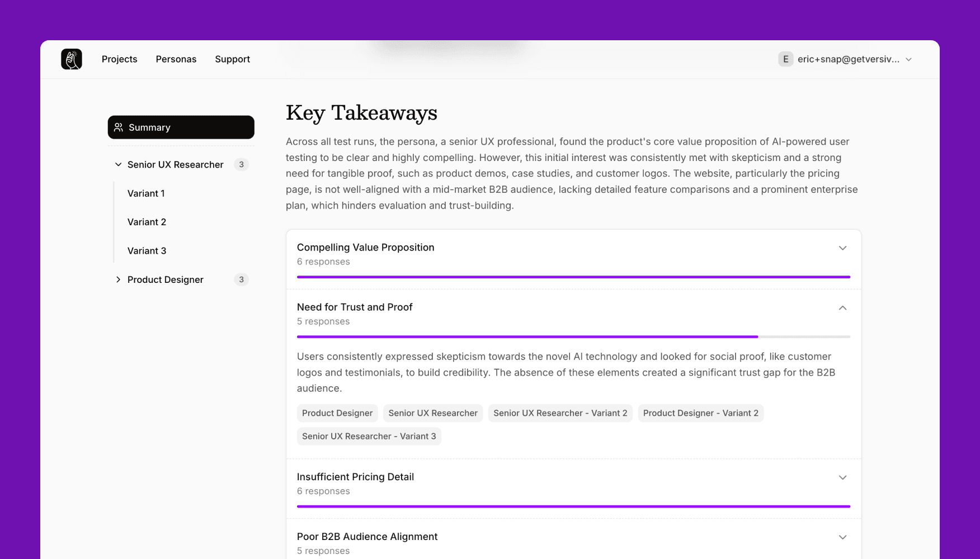Click the Need for Trust progress bar
The height and width of the screenshot is (559, 980).
pos(573,337)
